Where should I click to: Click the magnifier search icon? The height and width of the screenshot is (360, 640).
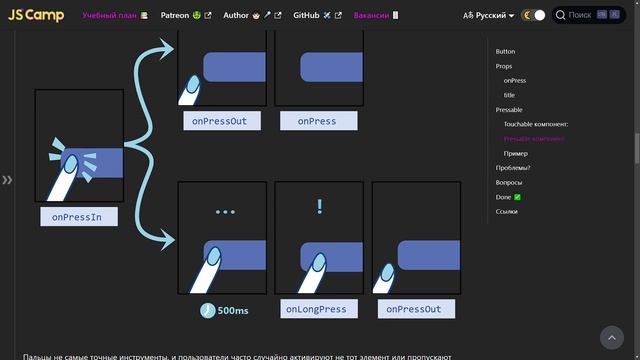[x=560, y=16]
